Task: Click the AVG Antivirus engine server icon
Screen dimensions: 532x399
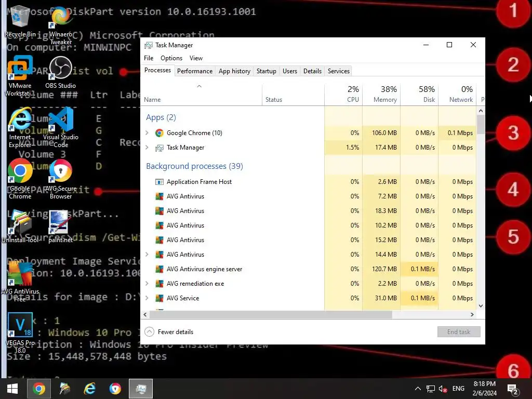Action: 159,269
